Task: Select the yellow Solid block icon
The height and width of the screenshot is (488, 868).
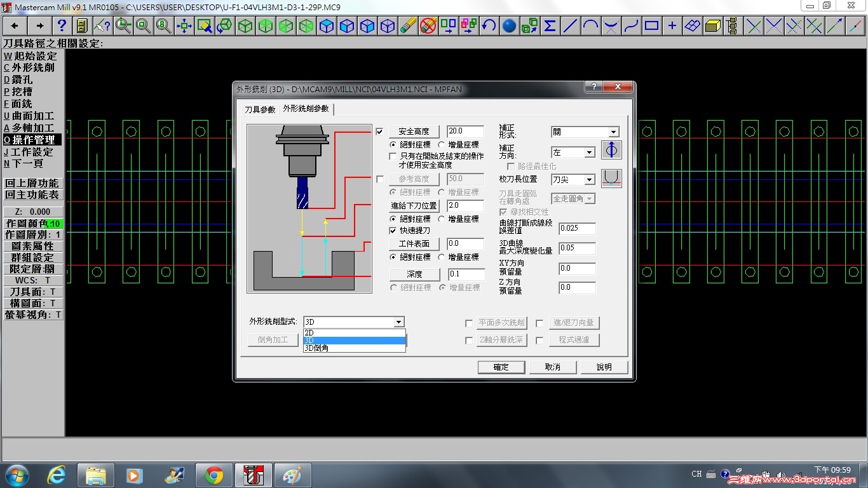Action: [713, 26]
